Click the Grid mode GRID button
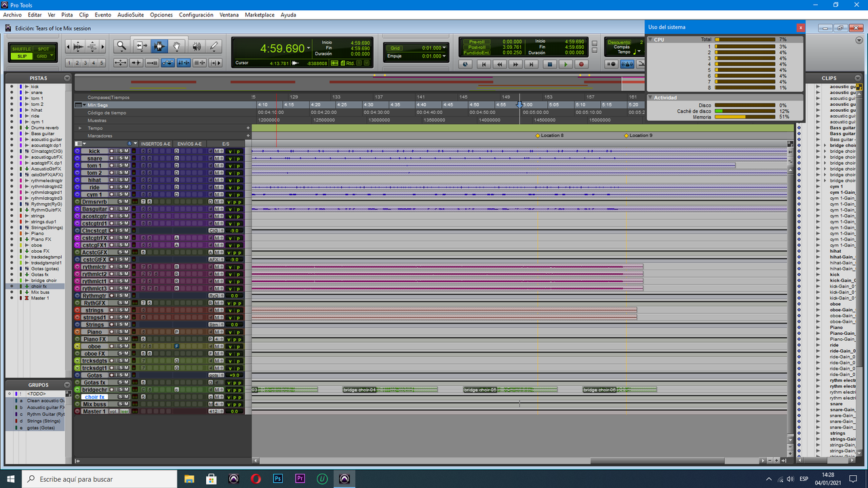868x488 pixels. click(x=43, y=56)
